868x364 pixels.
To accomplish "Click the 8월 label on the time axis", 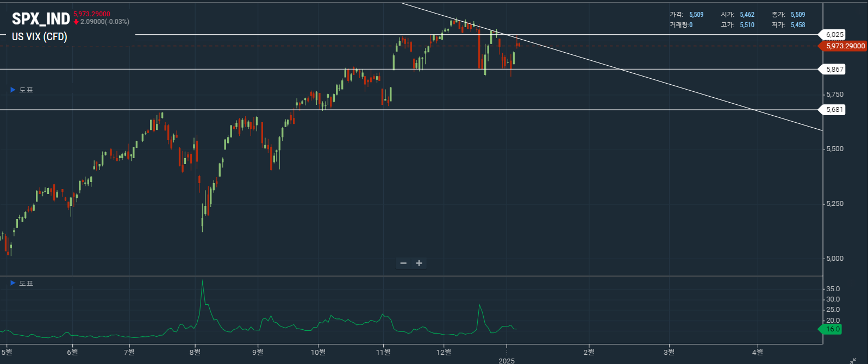I will (195, 352).
